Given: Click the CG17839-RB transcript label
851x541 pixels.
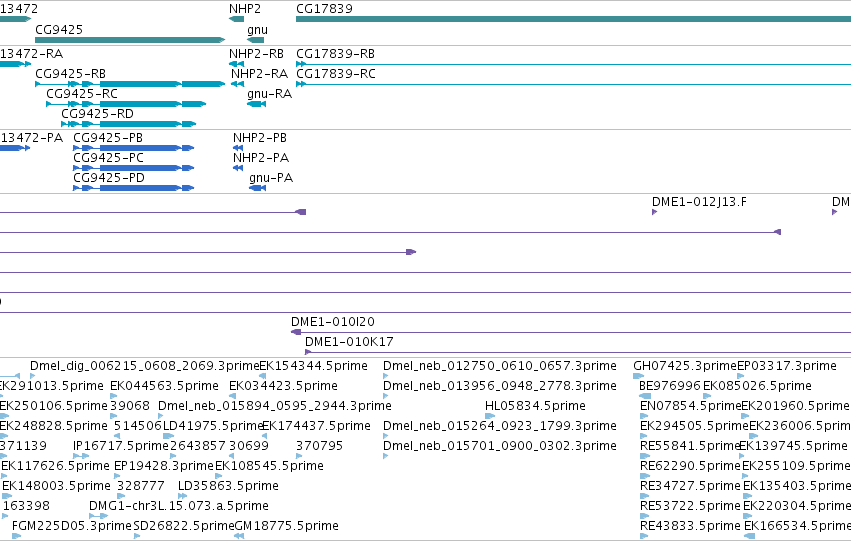Looking at the screenshot, I should coord(335,54).
